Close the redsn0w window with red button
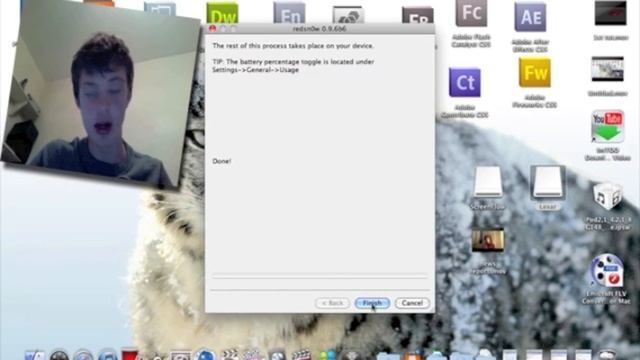The height and width of the screenshot is (360, 640). [x=212, y=29]
